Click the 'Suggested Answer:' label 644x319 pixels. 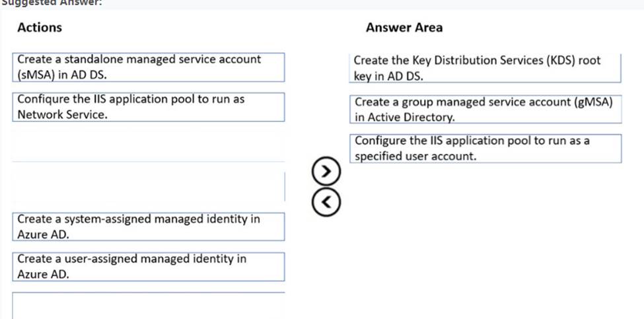52,3
